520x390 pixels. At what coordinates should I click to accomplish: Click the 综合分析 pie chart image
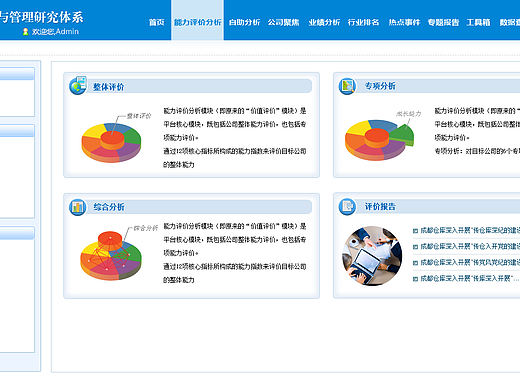click(x=111, y=255)
